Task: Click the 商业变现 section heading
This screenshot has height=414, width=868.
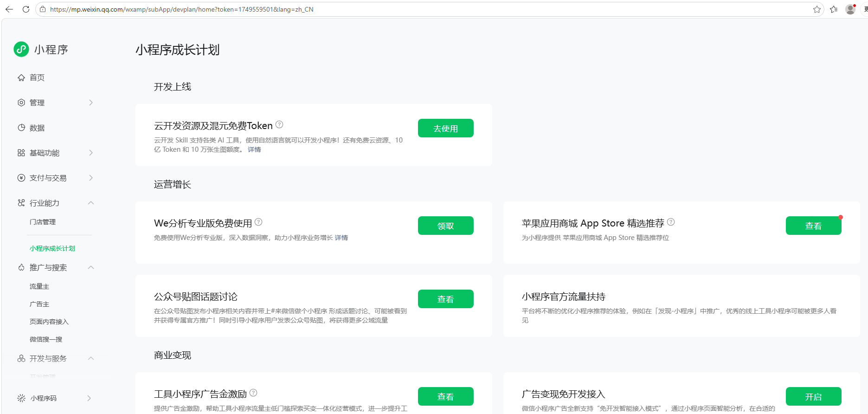Action: [x=173, y=355]
